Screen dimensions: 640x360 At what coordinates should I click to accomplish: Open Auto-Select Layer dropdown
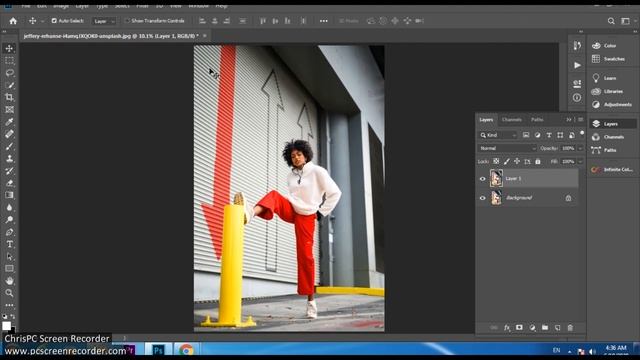[x=104, y=21]
